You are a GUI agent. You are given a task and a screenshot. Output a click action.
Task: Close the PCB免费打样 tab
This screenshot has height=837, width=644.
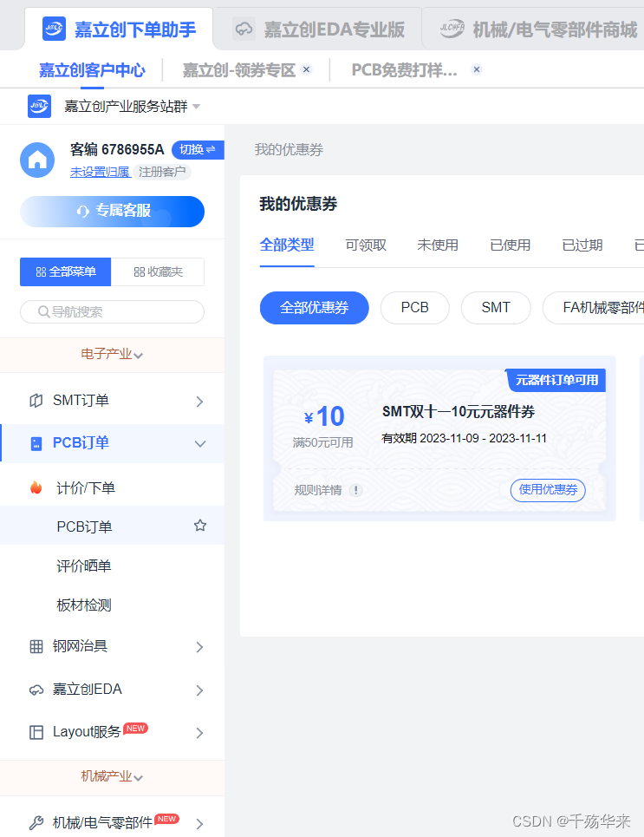click(477, 69)
